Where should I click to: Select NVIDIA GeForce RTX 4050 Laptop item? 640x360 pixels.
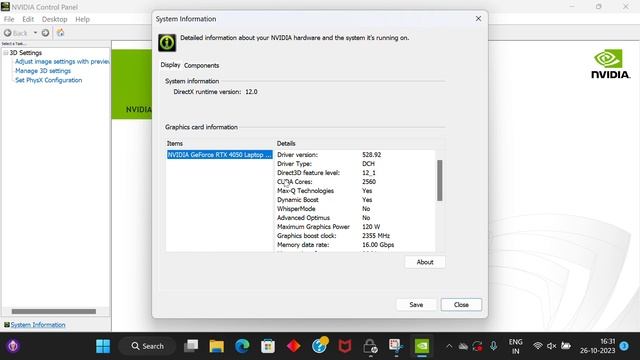[x=220, y=155]
